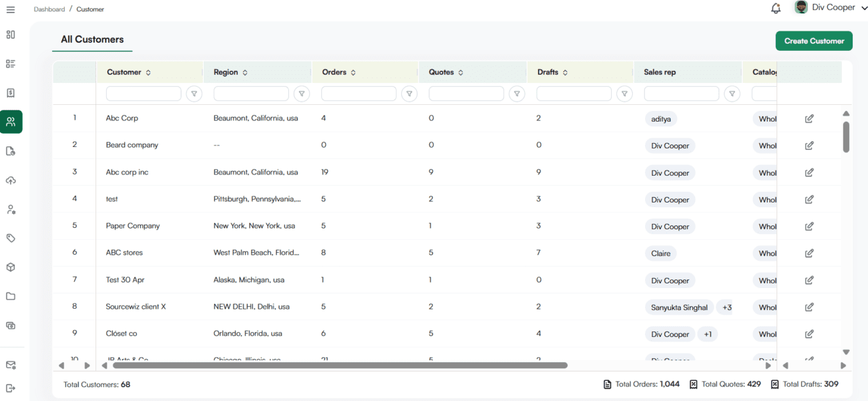The image size is (868, 401).
Task: Edit the Paper Company row
Action: [809, 227]
